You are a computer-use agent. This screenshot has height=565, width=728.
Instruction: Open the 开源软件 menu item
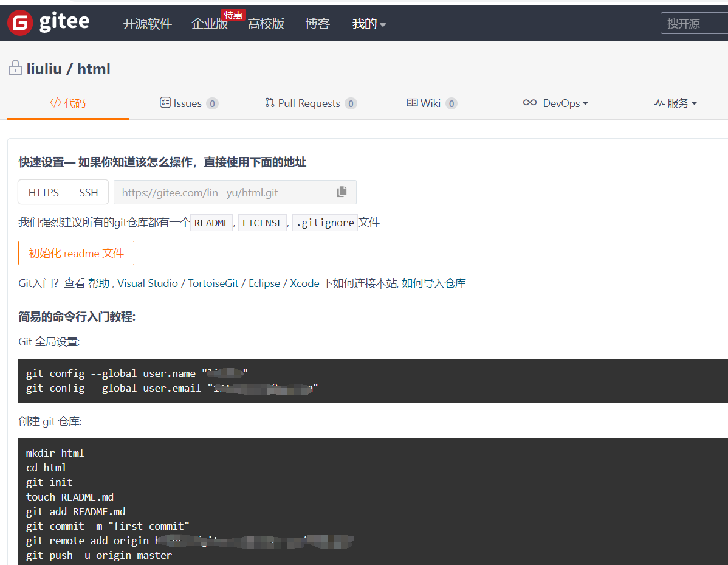pos(147,24)
